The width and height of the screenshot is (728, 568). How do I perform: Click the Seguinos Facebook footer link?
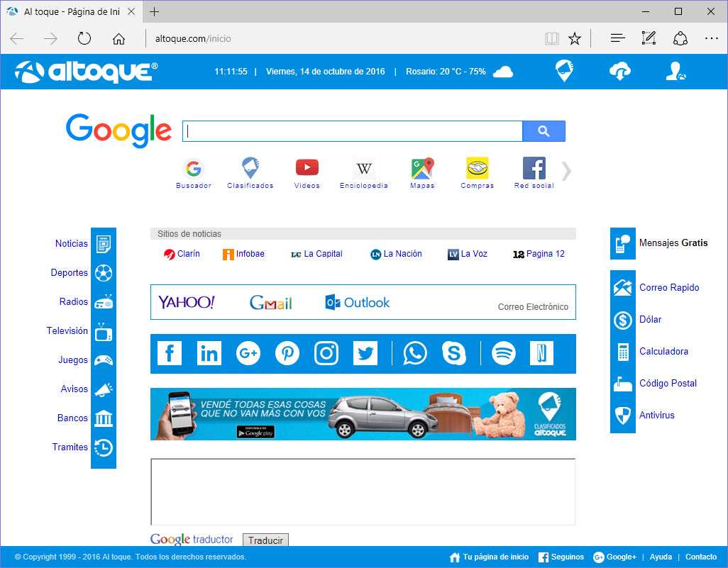(x=561, y=557)
